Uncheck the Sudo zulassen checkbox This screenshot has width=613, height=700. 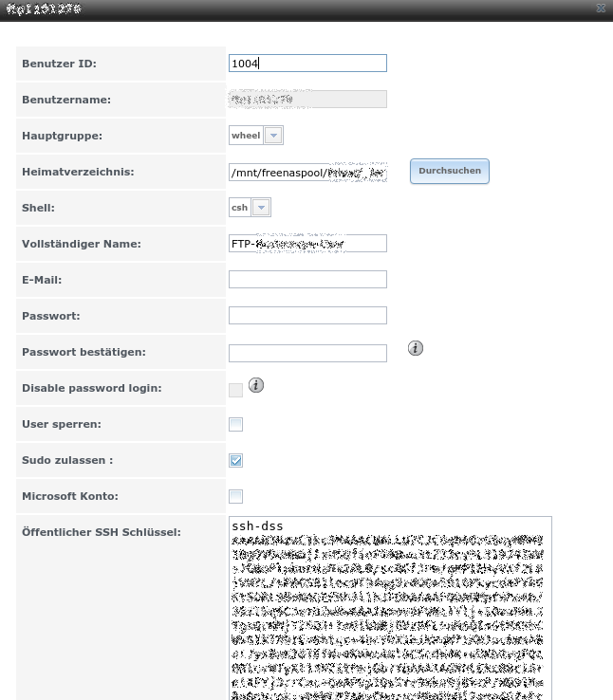pos(235,460)
